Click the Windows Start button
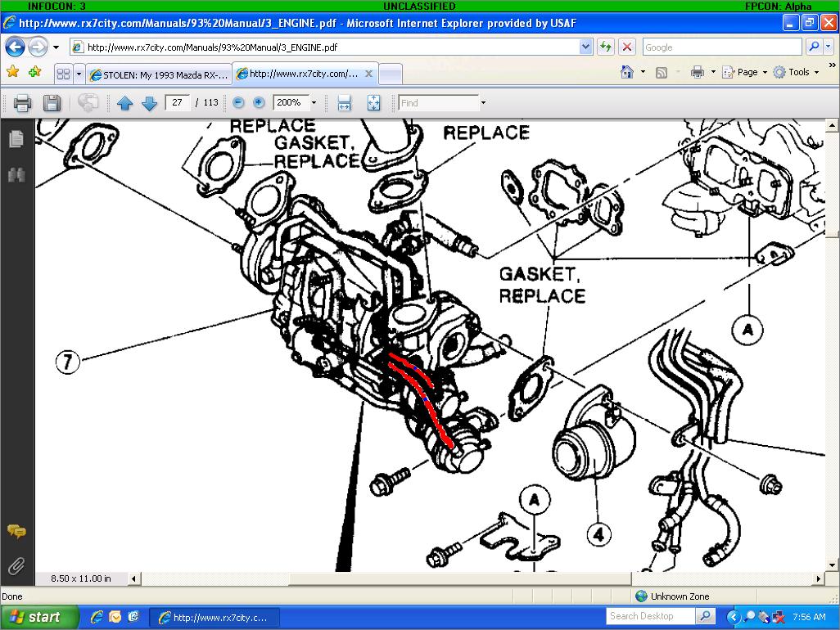The image size is (840, 630). click(39, 617)
